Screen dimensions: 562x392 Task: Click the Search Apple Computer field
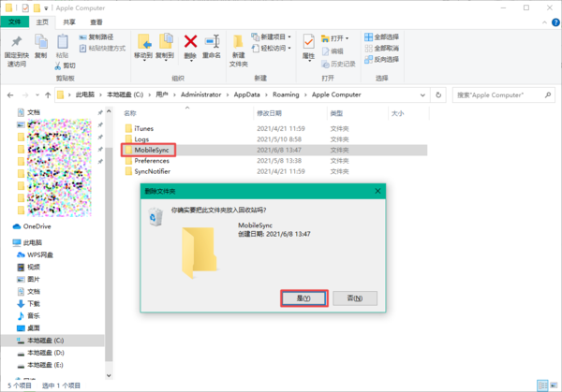tap(504, 94)
